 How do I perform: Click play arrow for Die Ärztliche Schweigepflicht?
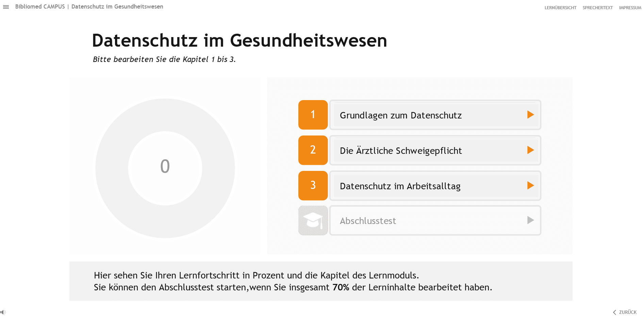point(530,150)
